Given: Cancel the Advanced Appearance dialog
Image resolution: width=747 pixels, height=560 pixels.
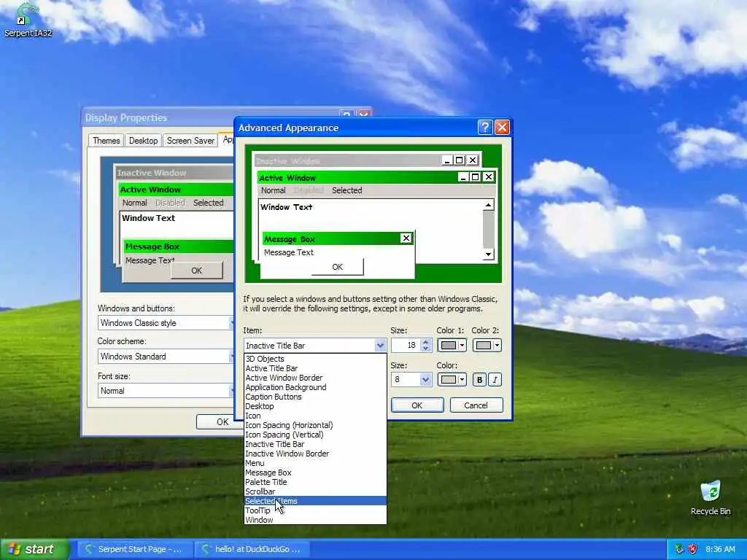Looking at the screenshot, I should click(x=476, y=405).
